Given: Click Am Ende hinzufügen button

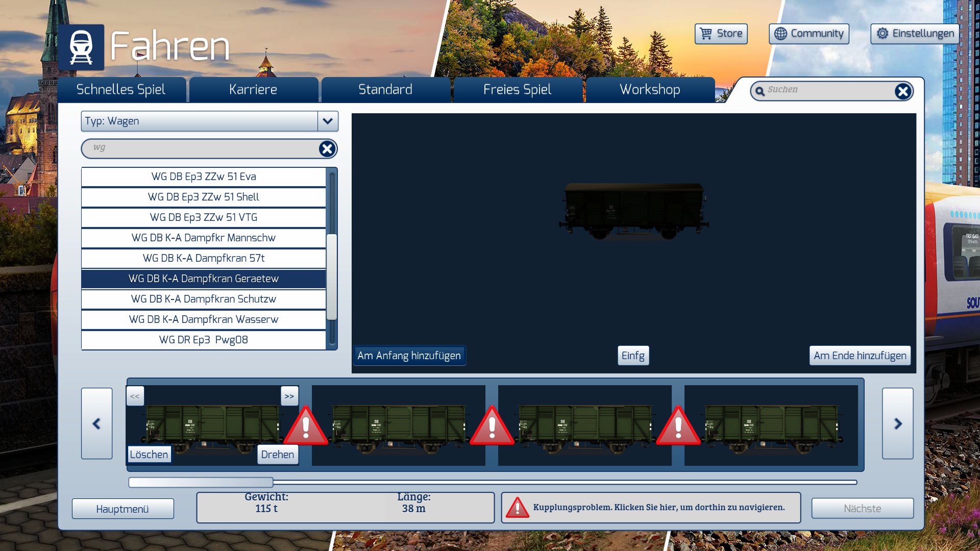Looking at the screenshot, I should pos(860,356).
